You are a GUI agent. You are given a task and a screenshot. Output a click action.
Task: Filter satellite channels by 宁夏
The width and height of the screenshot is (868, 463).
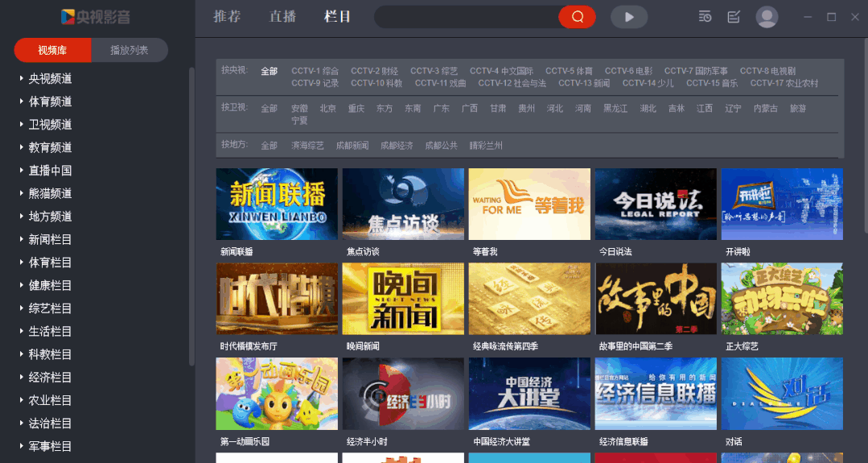(x=299, y=120)
